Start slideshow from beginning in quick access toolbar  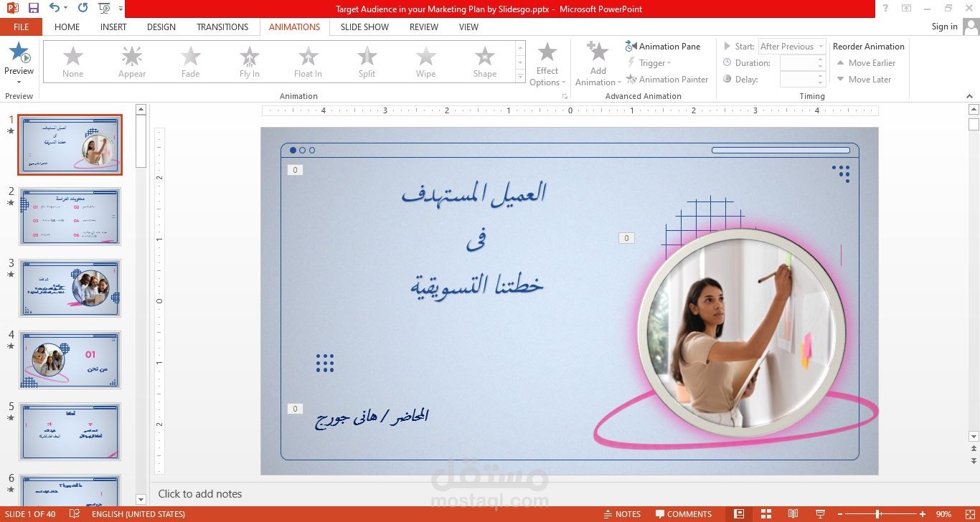pyautogui.click(x=105, y=9)
